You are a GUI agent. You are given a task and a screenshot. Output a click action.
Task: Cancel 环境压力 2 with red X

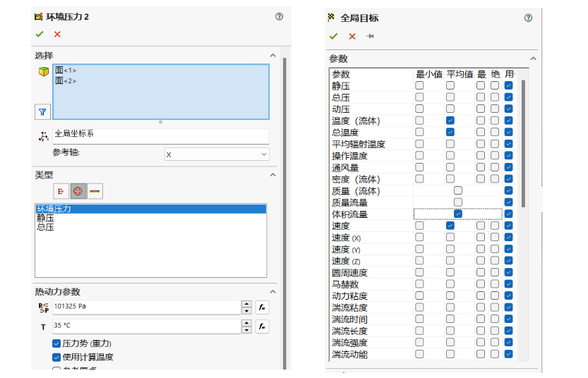[57, 35]
